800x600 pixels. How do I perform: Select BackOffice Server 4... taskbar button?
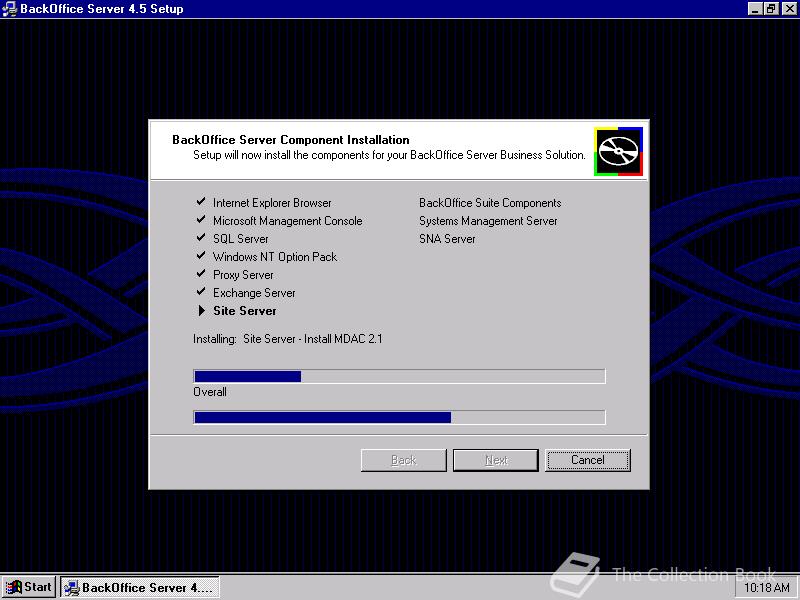(x=140, y=587)
